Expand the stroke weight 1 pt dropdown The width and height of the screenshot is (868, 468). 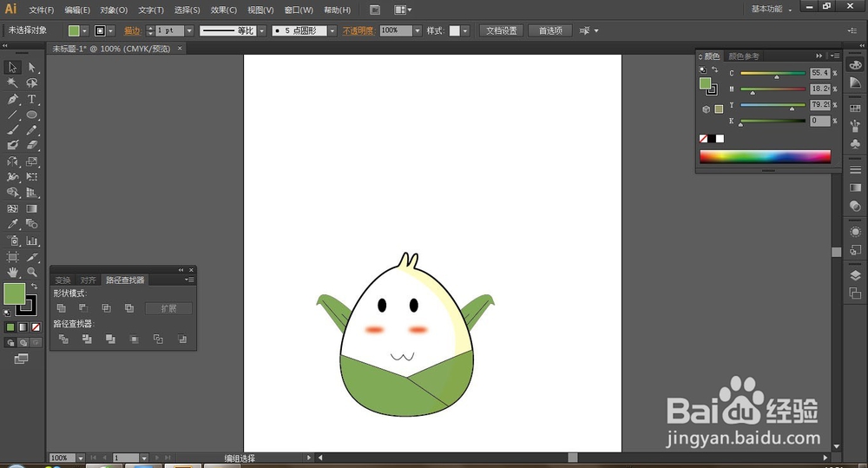tap(189, 30)
